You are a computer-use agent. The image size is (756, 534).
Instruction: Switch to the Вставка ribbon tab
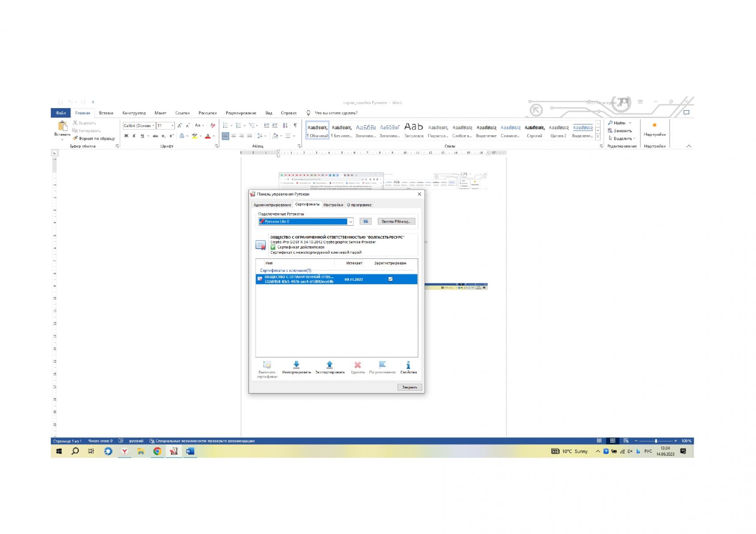(x=106, y=113)
